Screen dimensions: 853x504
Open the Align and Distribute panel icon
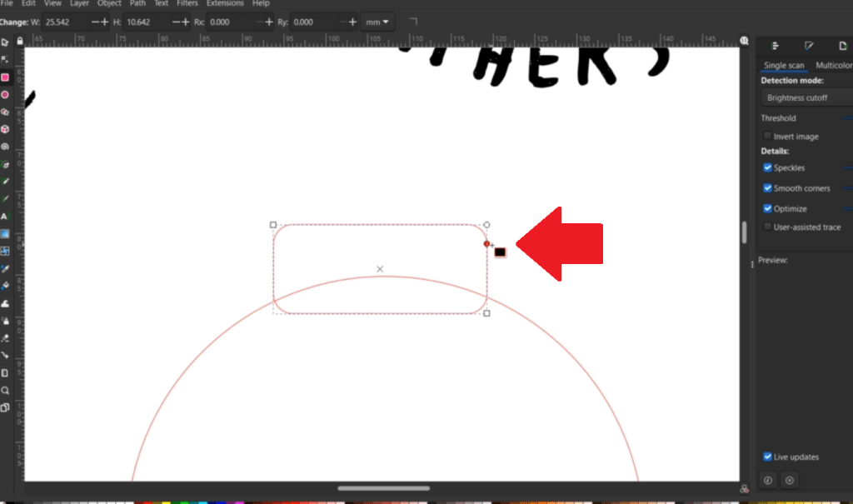tap(775, 46)
